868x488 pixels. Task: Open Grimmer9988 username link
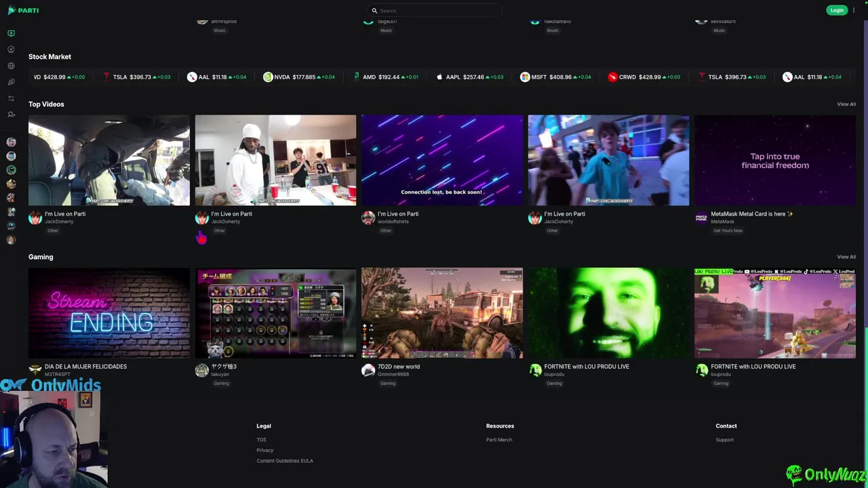pos(393,374)
